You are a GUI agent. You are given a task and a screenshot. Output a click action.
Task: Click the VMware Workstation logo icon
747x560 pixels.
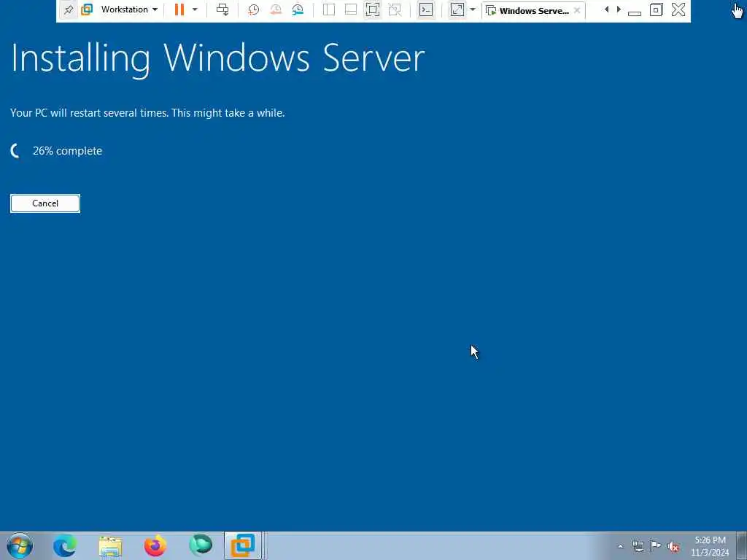(87, 9)
